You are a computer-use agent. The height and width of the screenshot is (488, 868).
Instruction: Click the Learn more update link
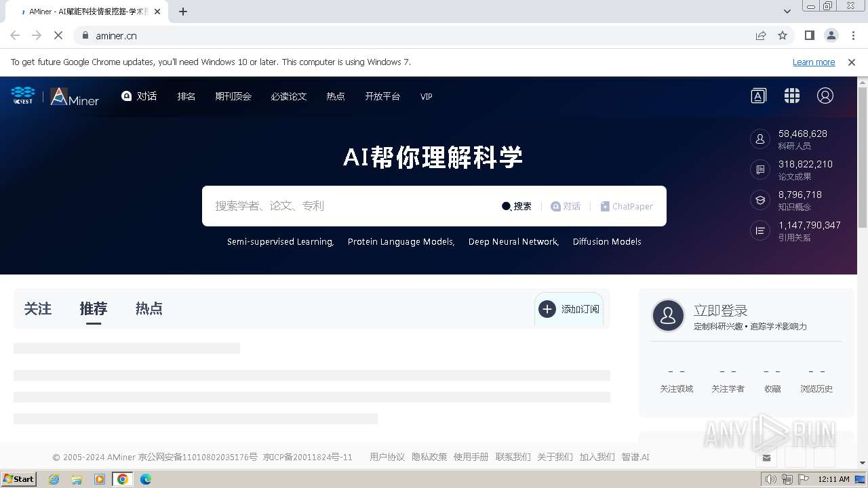(x=814, y=62)
